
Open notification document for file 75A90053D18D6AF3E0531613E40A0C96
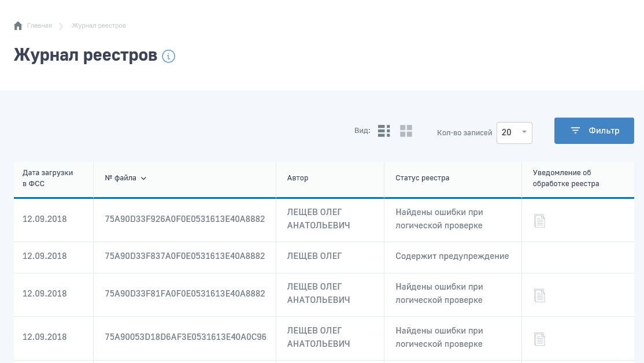539,339
